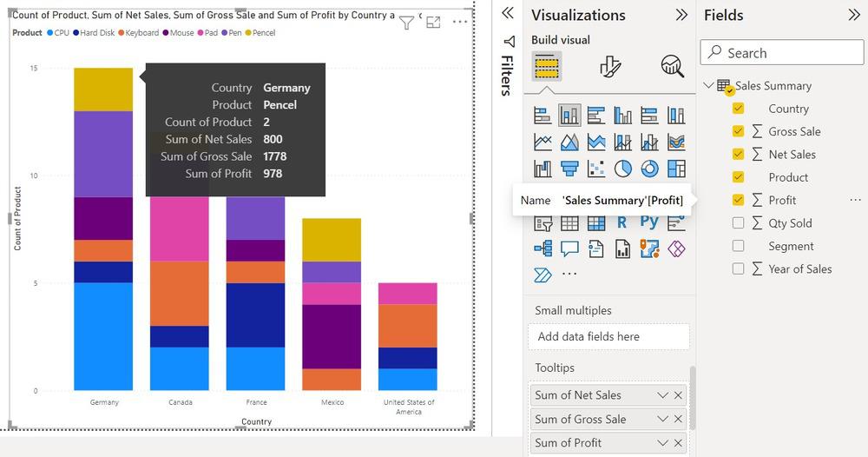The width and height of the screenshot is (868, 457).
Task: Click the CPU legend color marker
Action: tap(49, 33)
